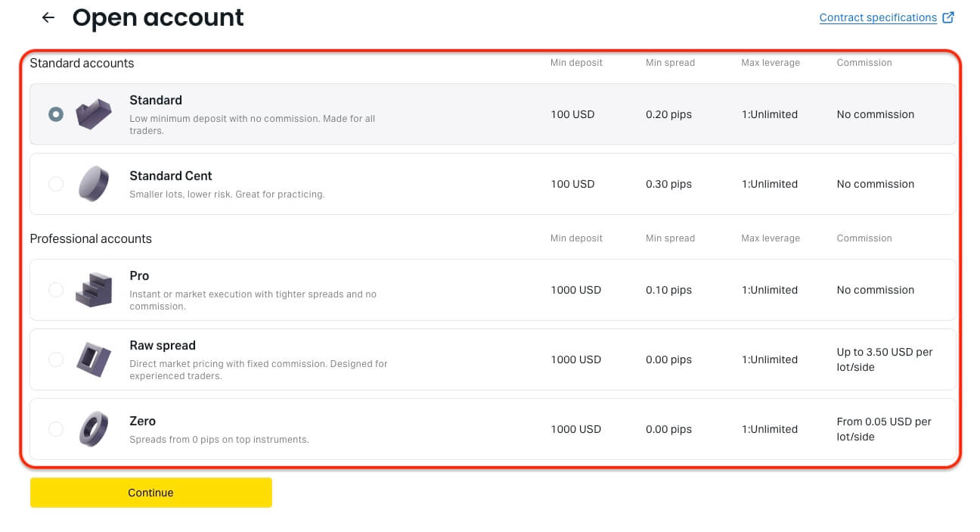Click the Raw spread square frame icon
This screenshot has height=532, width=980.
coord(94,359)
